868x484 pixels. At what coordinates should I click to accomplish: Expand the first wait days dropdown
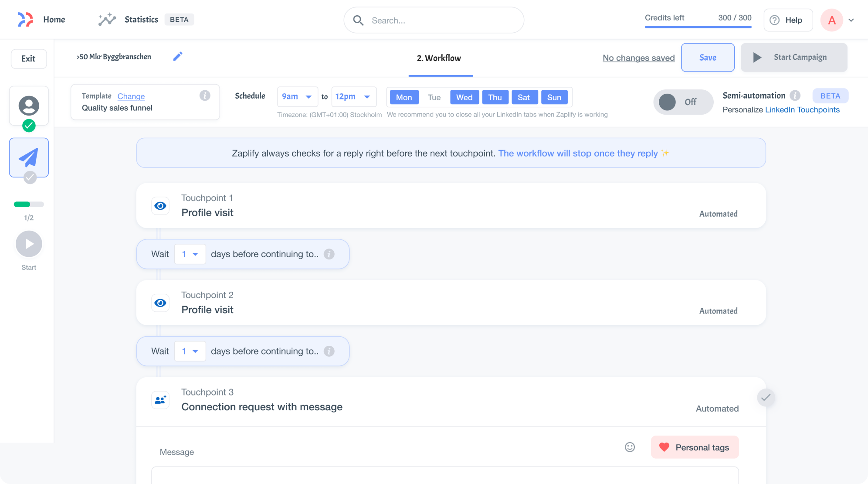tap(190, 254)
